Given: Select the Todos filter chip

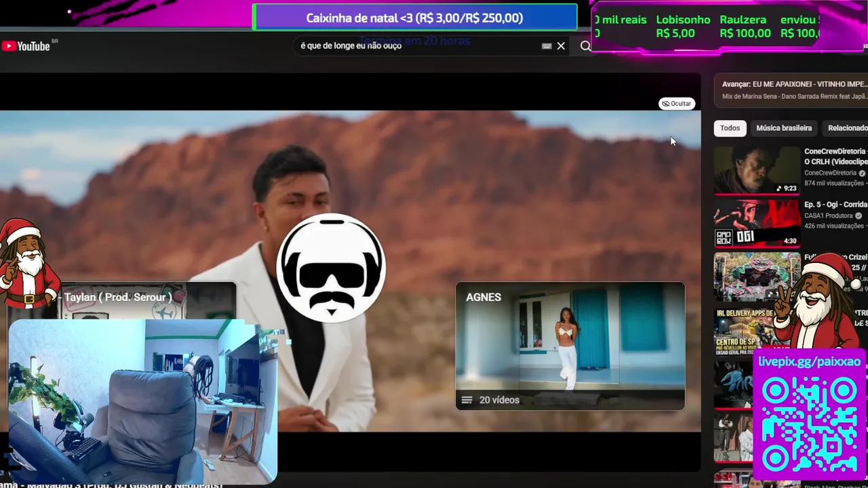Looking at the screenshot, I should [x=730, y=128].
